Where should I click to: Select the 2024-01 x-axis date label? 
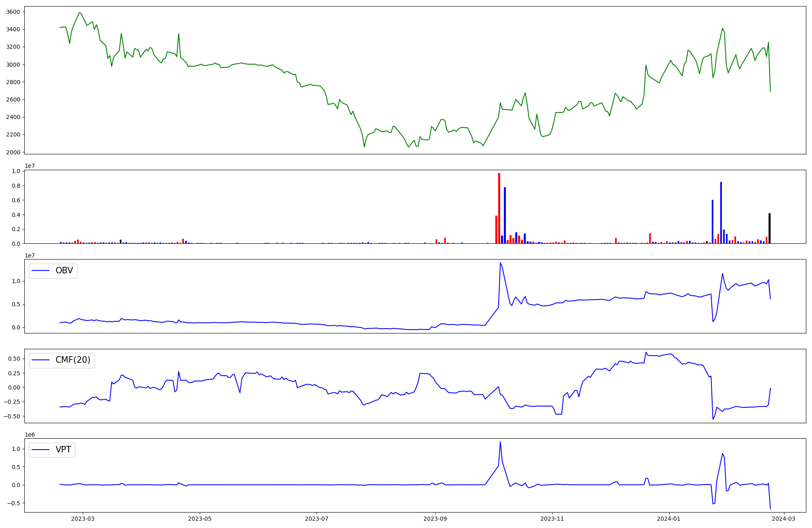669,519
